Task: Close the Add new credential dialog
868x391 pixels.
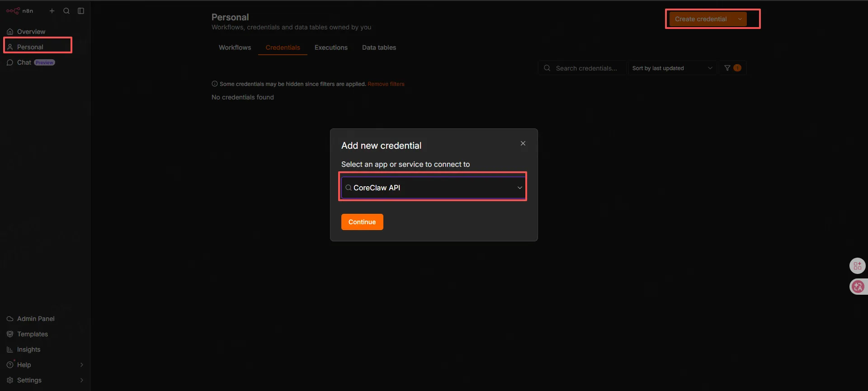Action: pyautogui.click(x=523, y=143)
